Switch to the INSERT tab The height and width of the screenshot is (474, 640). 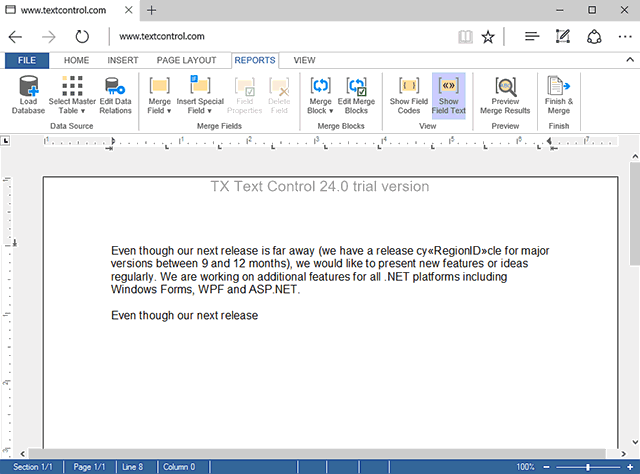[x=123, y=60]
